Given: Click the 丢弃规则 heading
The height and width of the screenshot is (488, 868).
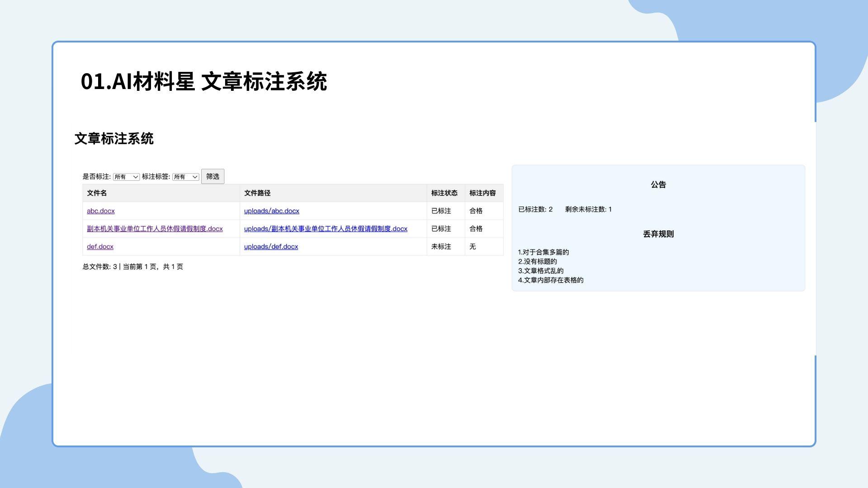Looking at the screenshot, I should pyautogui.click(x=658, y=234).
